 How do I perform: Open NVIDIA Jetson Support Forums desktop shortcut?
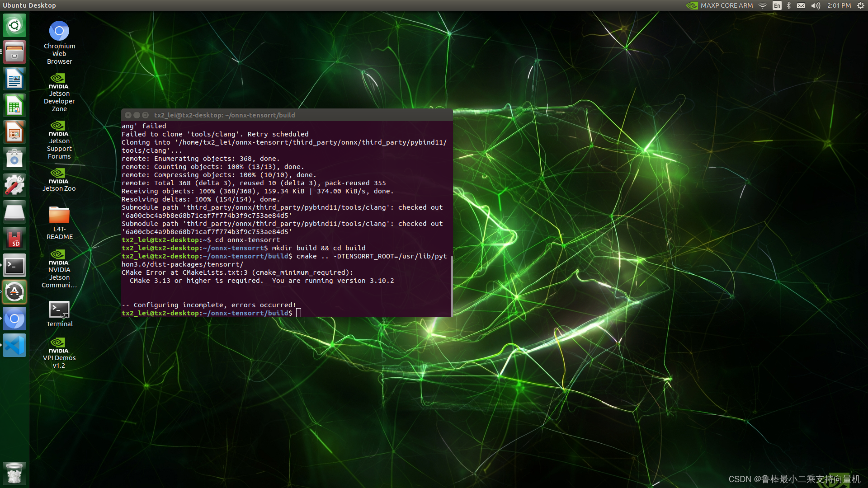(x=59, y=140)
